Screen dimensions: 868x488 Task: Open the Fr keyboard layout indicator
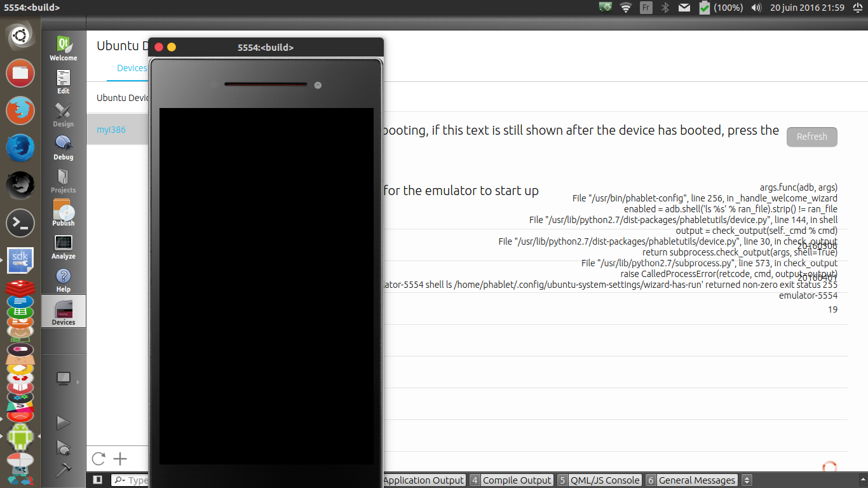coord(646,8)
